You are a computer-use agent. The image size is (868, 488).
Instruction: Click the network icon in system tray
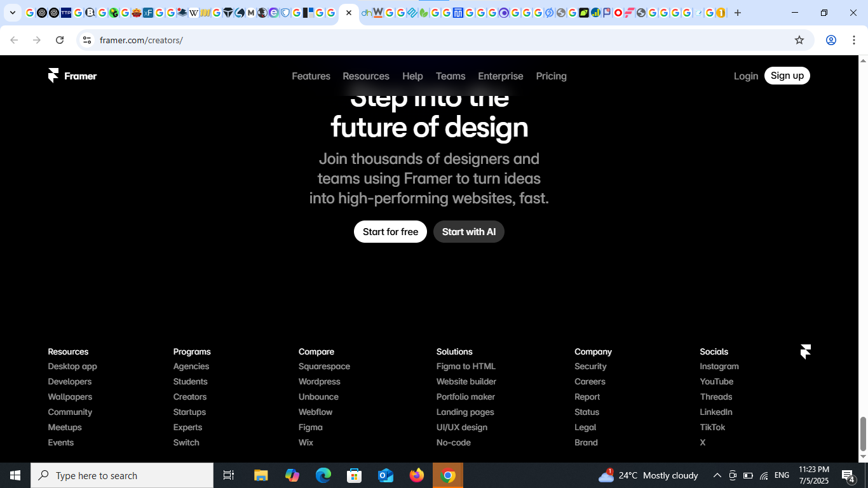pos(764,475)
